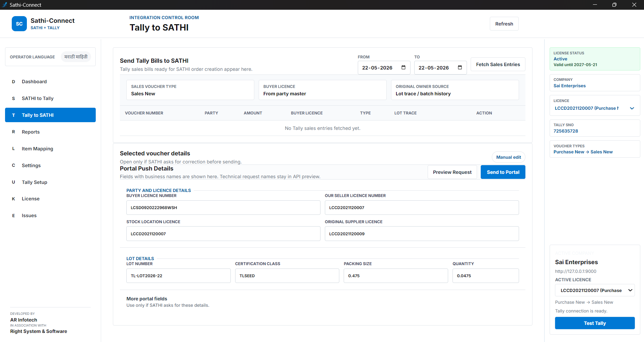Go to SATHI to Tally page
Image resolution: width=644 pixels, height=342 pixels.
tap(50, 98)
